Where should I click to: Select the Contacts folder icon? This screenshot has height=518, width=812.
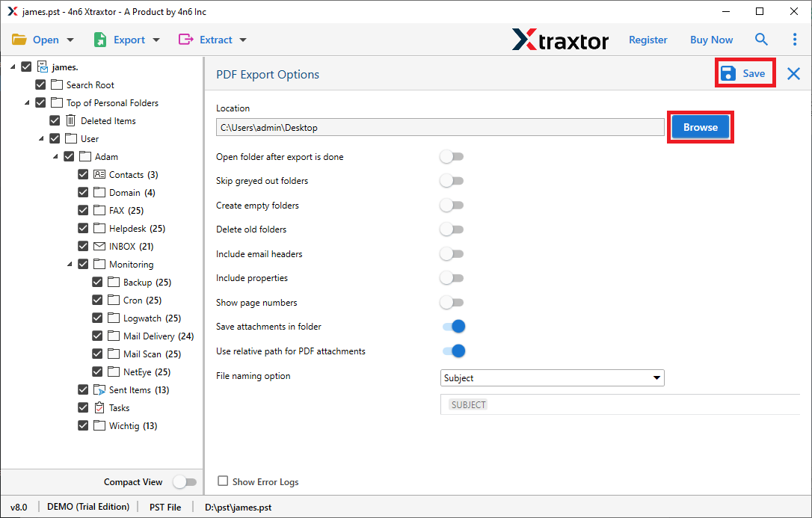99,175
